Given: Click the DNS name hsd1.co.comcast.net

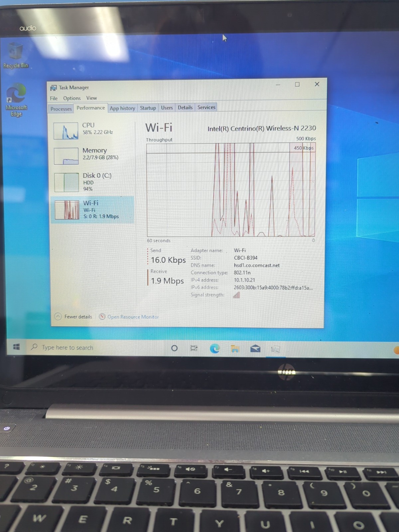Looking at the screenshot, I should click(257, 265).
